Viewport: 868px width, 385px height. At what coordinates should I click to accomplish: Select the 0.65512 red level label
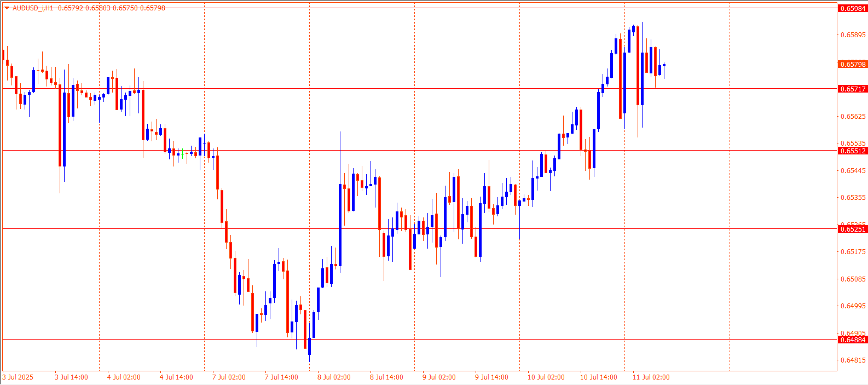(x=853, y=151)
